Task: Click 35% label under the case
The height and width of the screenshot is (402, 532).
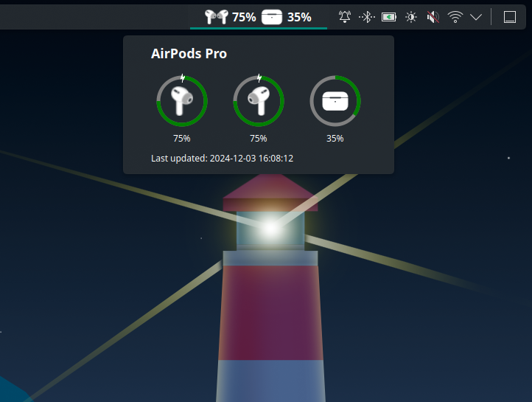Action: (x=335, y=139)
